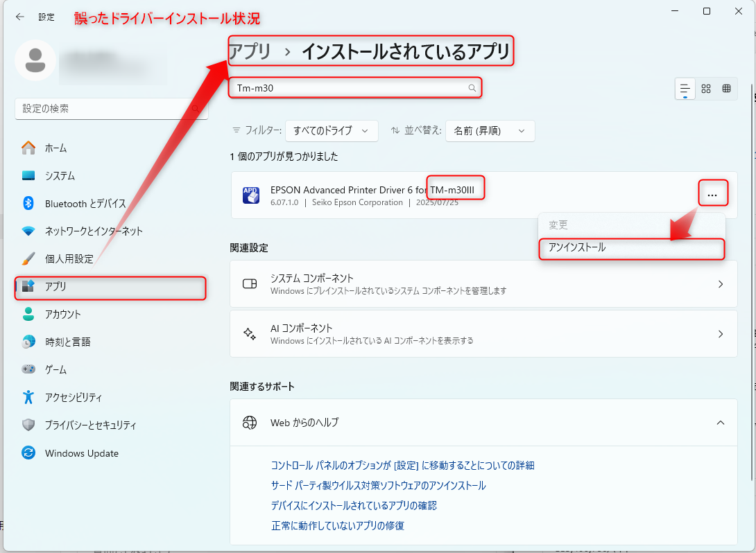Open AI コンポーネント settings row
Image resolution: width=756 pixels, height=553 pixels.
483,334
